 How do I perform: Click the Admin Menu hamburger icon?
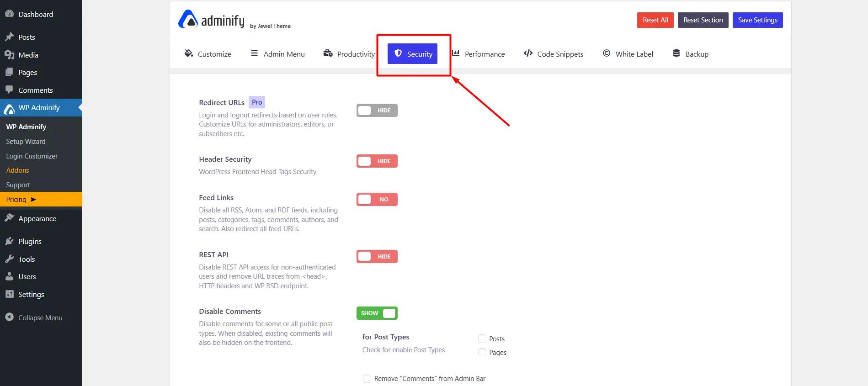point(255,53)
